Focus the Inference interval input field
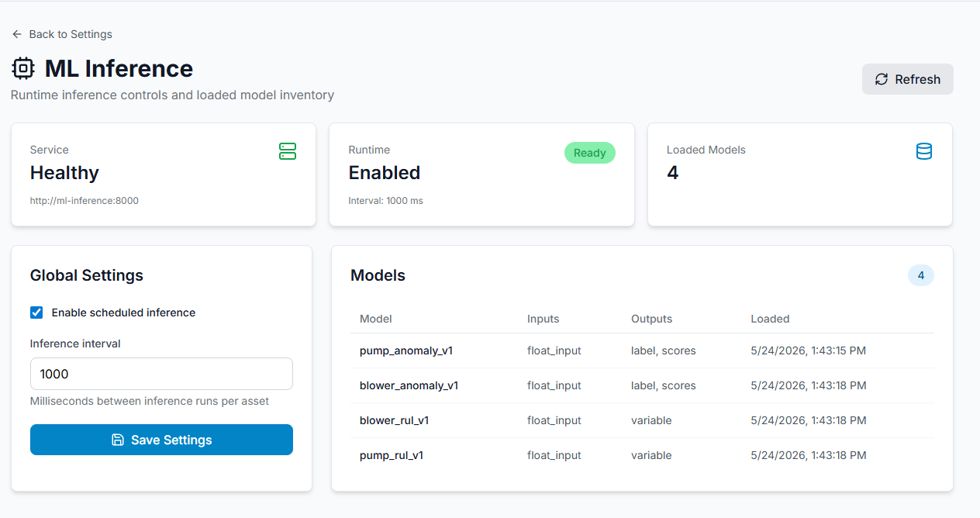 [x=161, y=374]
